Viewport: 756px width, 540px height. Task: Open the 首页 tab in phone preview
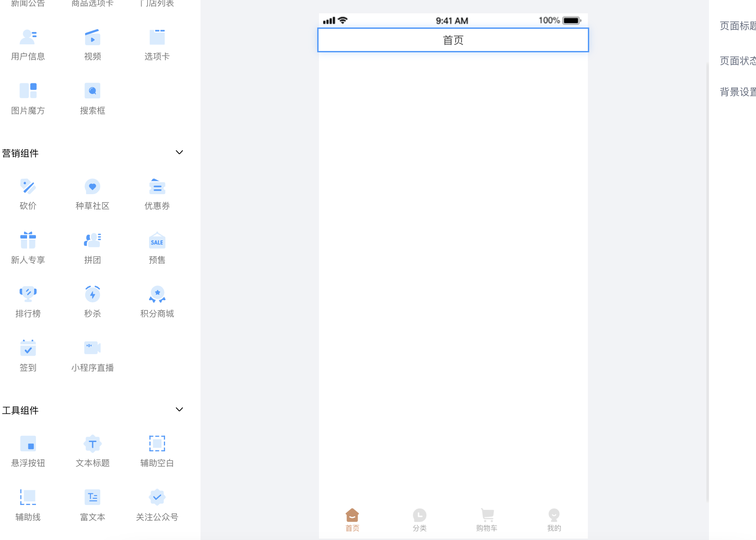tap(352, 520)
